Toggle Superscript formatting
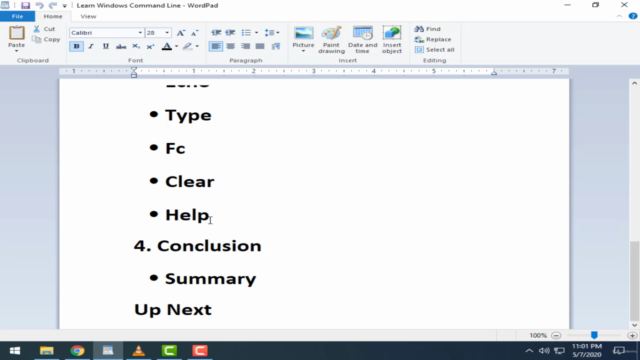 pos(151,46)
